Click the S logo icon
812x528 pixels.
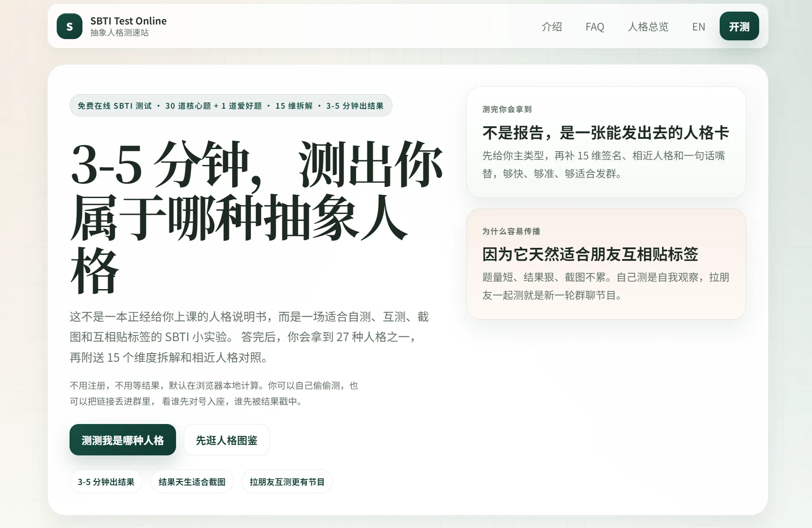[69, 26]
